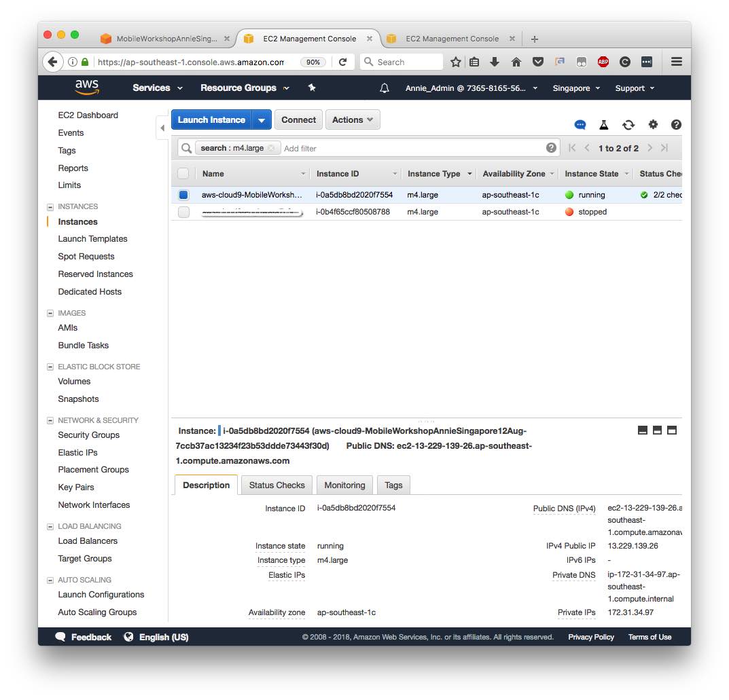Collapse the NETWORK & SECURITY section

50,420
